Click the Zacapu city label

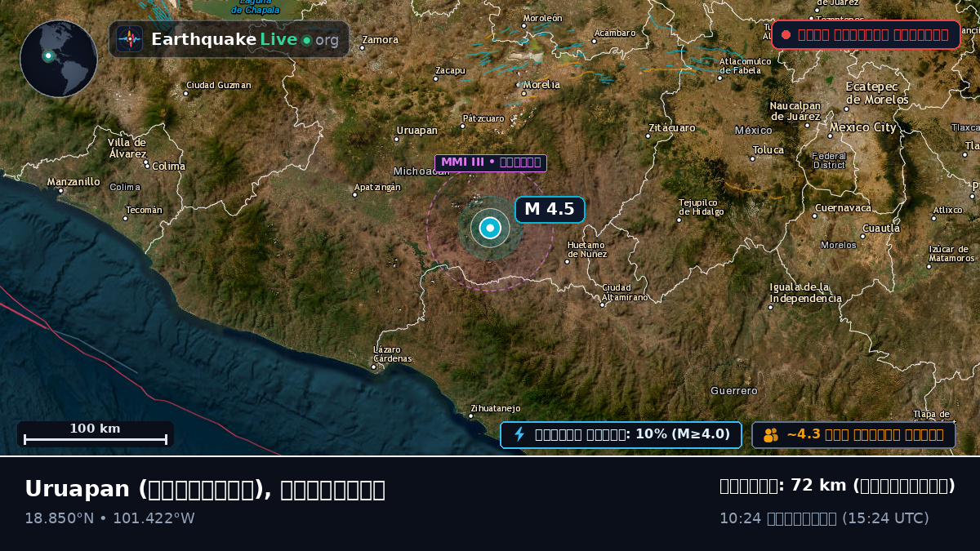[450, 70]
